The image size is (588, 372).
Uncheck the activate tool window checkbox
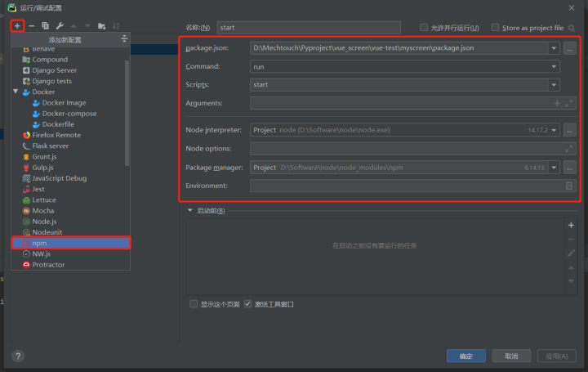click(247, 304)
